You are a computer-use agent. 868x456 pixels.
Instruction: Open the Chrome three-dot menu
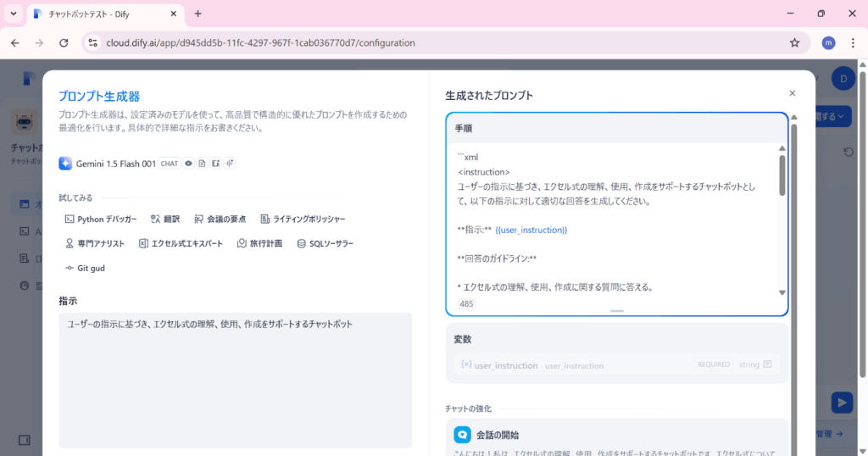coord(853,42)
